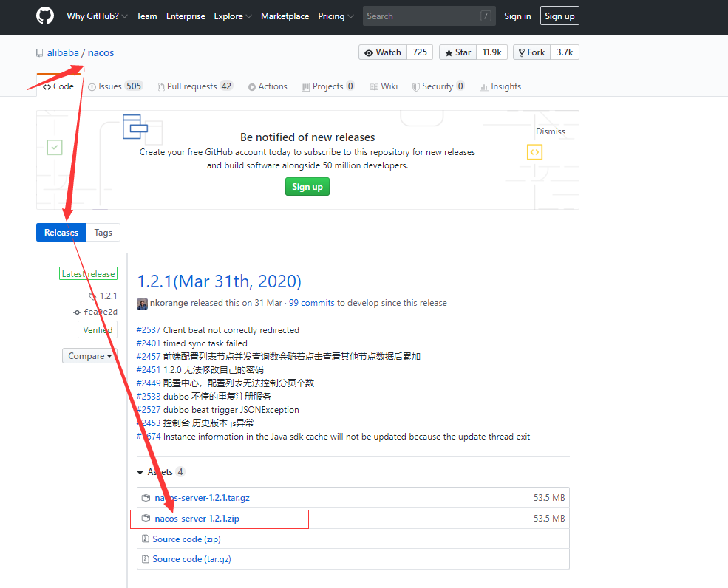Click Sign in link
This screenshot has height=588, width=728.
coord(517,16)
